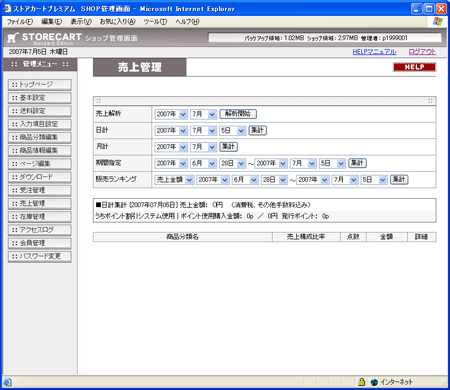Click the 集計 button in 販売ランキング row
Screen dimensions: 450x390
(399, 179)
